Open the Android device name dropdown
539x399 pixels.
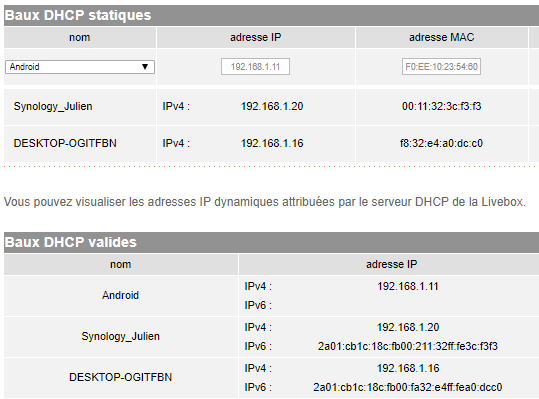click(x=80, y=67)
